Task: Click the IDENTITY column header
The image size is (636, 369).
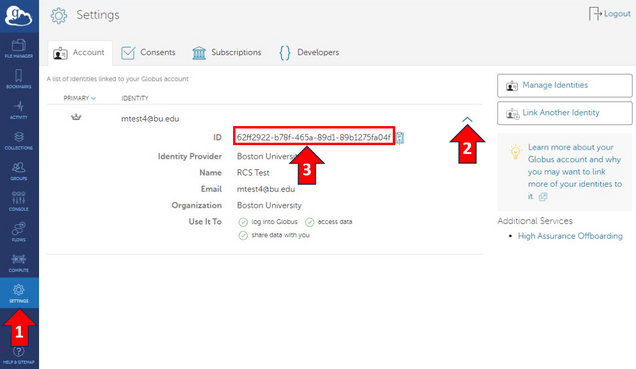Action: click(x=135, y=98)
